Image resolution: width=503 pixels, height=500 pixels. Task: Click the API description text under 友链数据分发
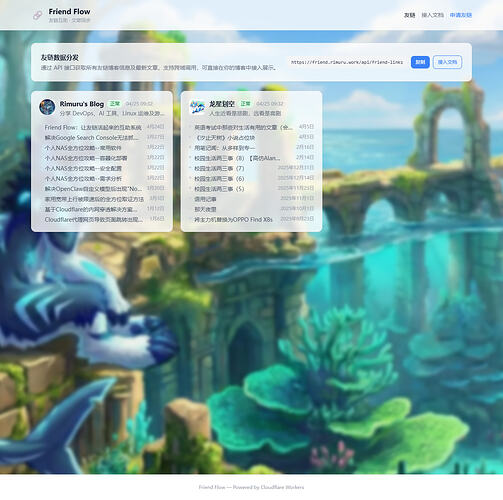(159, 68)
